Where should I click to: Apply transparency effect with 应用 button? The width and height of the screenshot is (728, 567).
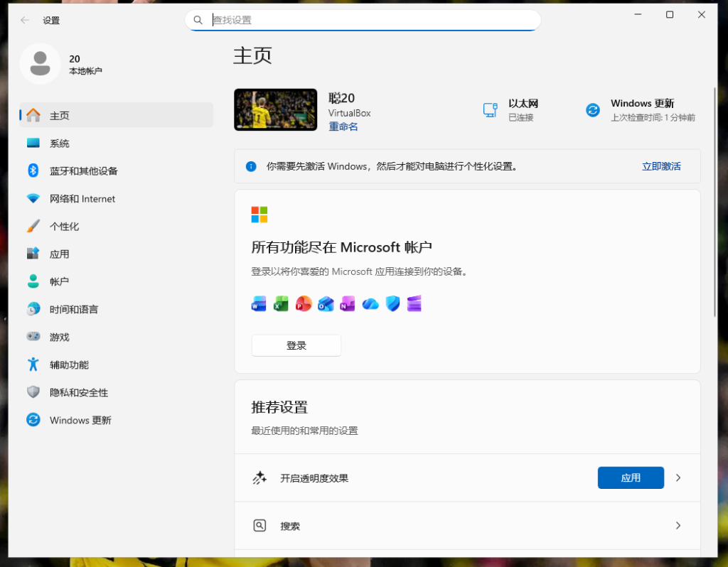(631, 477)
